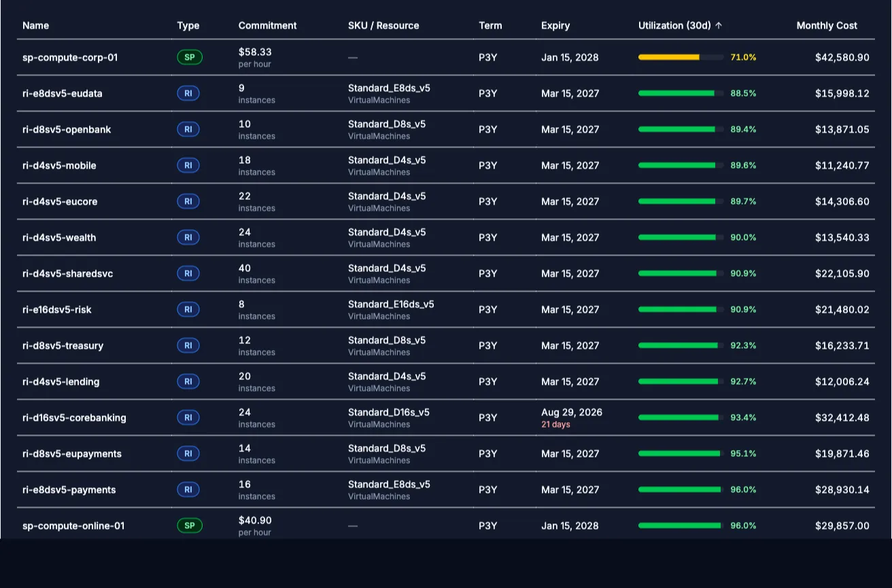Click the 95.1% utilization bar for eupayments
Image resolution: width=892 pixels, height=588 pixels.
(681, 453)
